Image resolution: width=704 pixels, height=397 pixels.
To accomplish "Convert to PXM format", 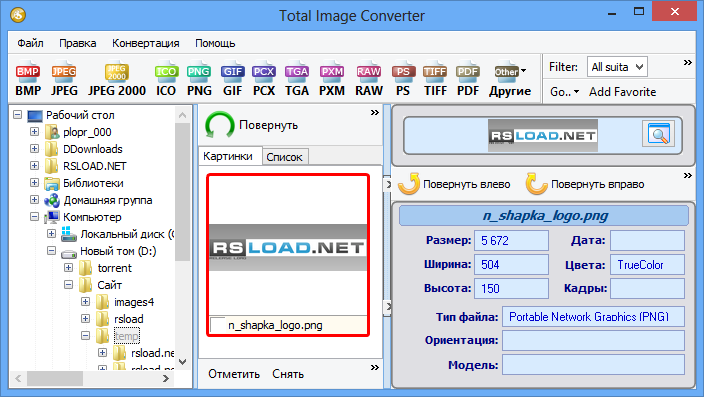I will tap(332, 80).
